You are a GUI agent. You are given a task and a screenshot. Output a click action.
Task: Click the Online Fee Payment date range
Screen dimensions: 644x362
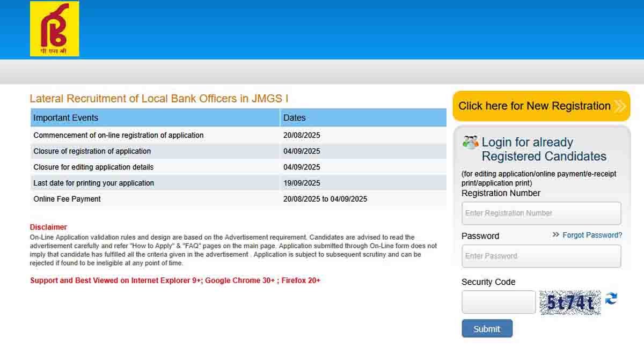coord(325,199)
